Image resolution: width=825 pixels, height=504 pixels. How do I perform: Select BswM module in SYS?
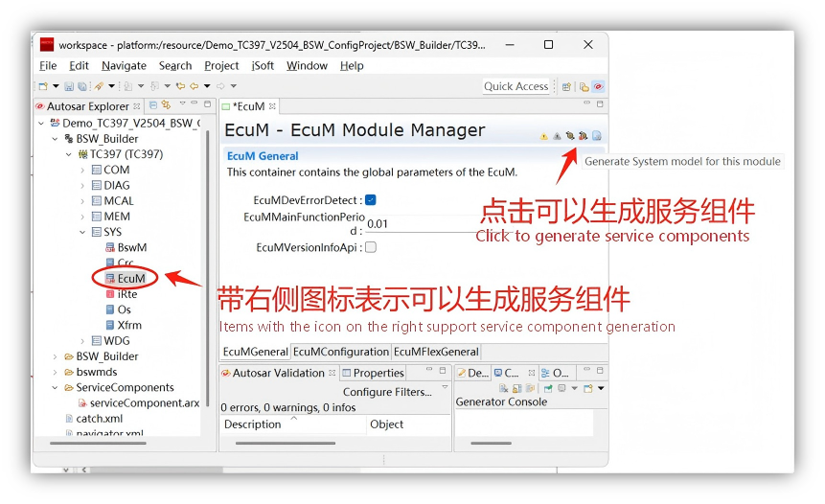(126, 247)
